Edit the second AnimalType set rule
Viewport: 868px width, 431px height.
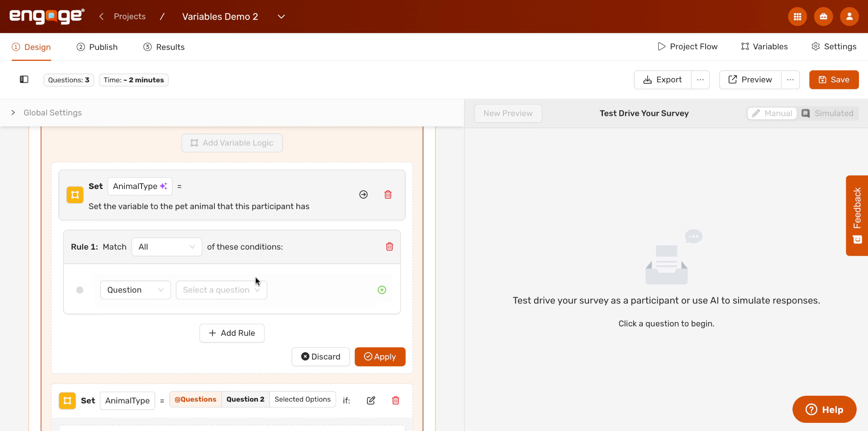371,400
